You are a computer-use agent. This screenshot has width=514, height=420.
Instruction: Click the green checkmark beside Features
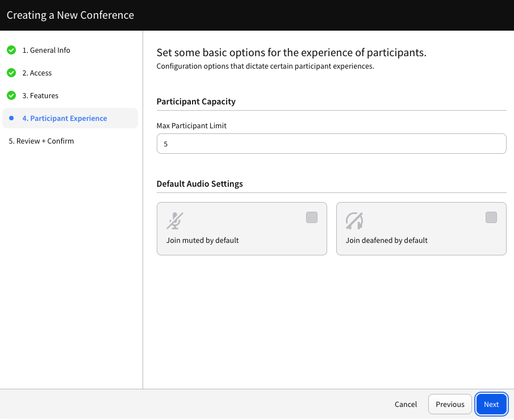pyautogui.click(x=11, y=95)
